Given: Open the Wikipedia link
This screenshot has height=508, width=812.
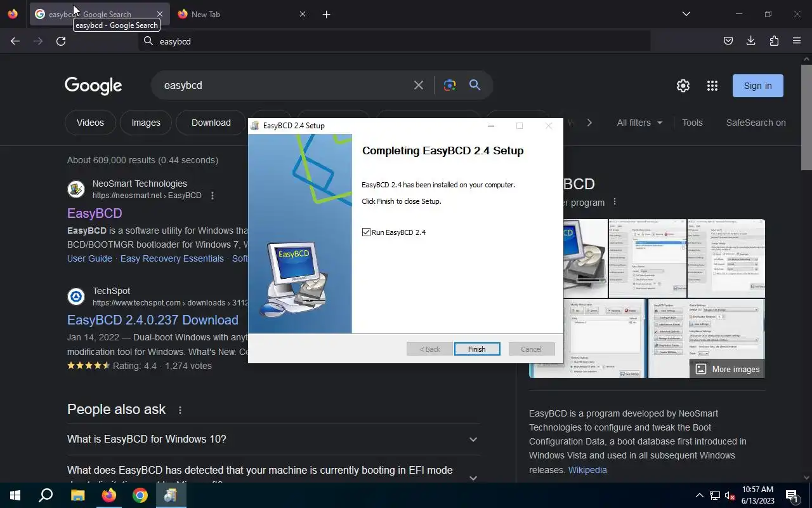Looking at the screenshot, I should 587,470.
